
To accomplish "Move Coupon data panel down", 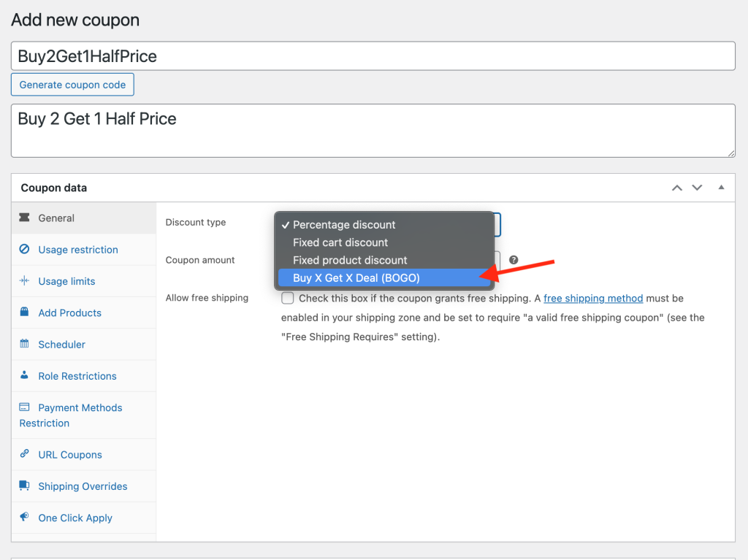I will pos(697,188).
